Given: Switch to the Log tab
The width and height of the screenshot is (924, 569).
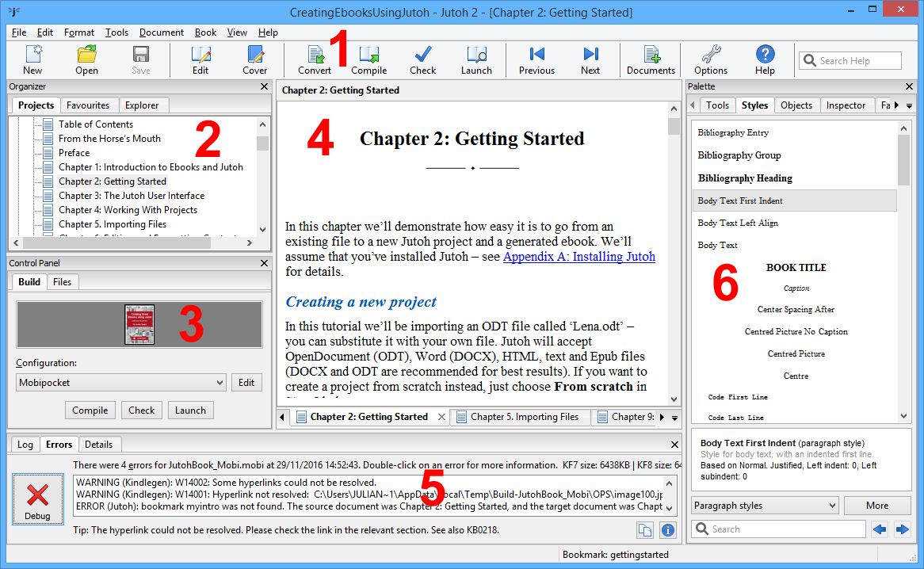Looking at the screenshot, I should (25, 445).
